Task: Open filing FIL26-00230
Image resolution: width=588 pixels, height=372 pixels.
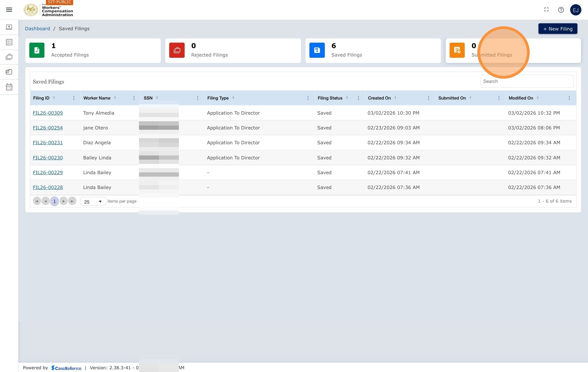Action: pos(48,158)
